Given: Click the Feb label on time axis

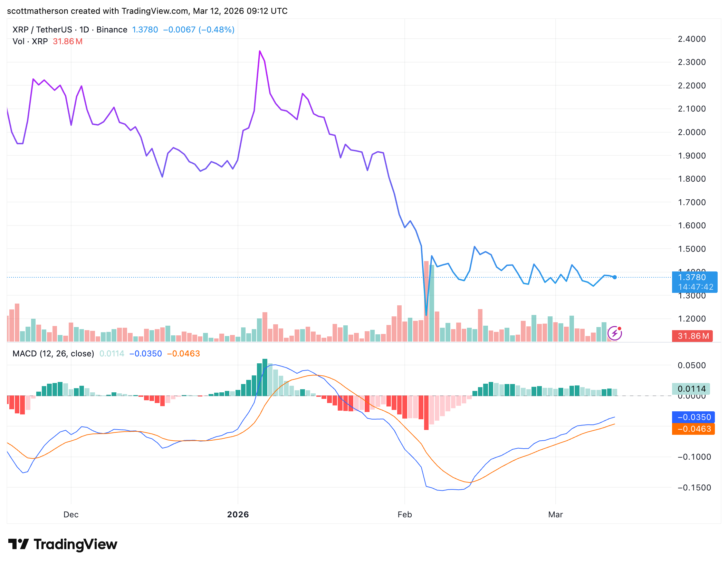Looking at the screenshot, I should click(404, 515).
